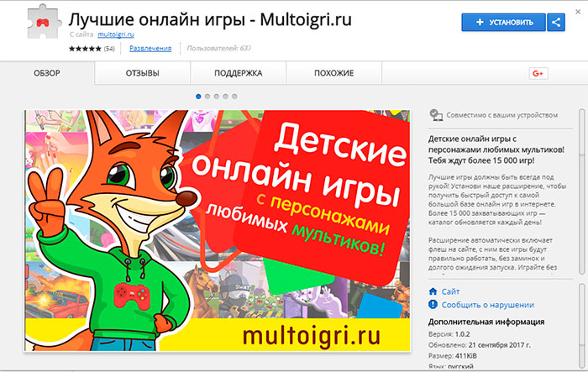Select the third carousel dot

[x=217, y=97]
